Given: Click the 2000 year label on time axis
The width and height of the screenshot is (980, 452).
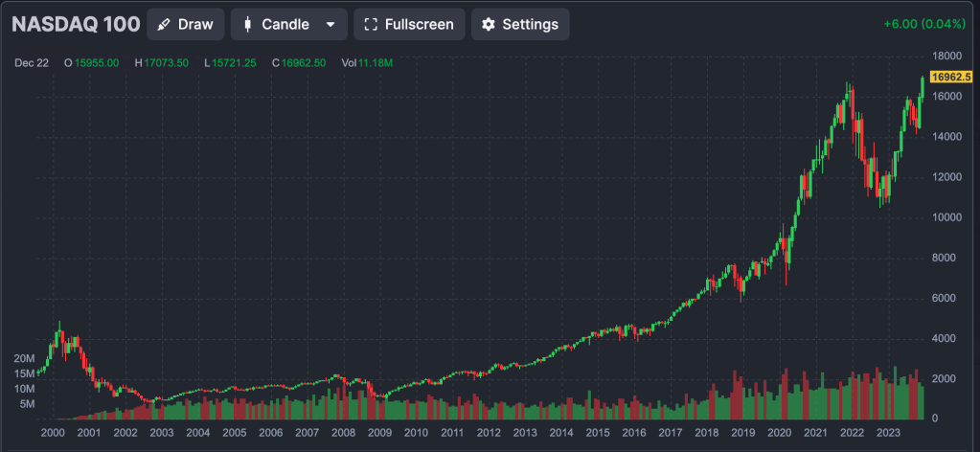Looking at the screenshot, I should tap(52, 434).
